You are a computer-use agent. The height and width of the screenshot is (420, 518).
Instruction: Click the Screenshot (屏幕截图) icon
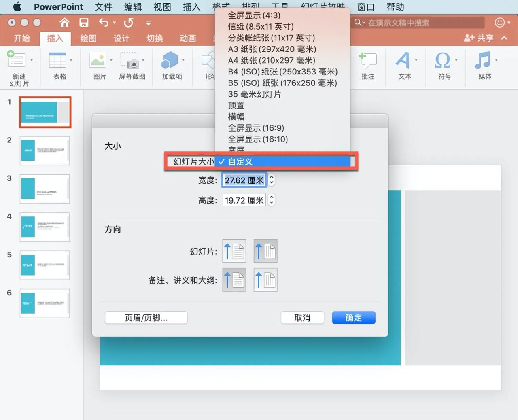130,60
